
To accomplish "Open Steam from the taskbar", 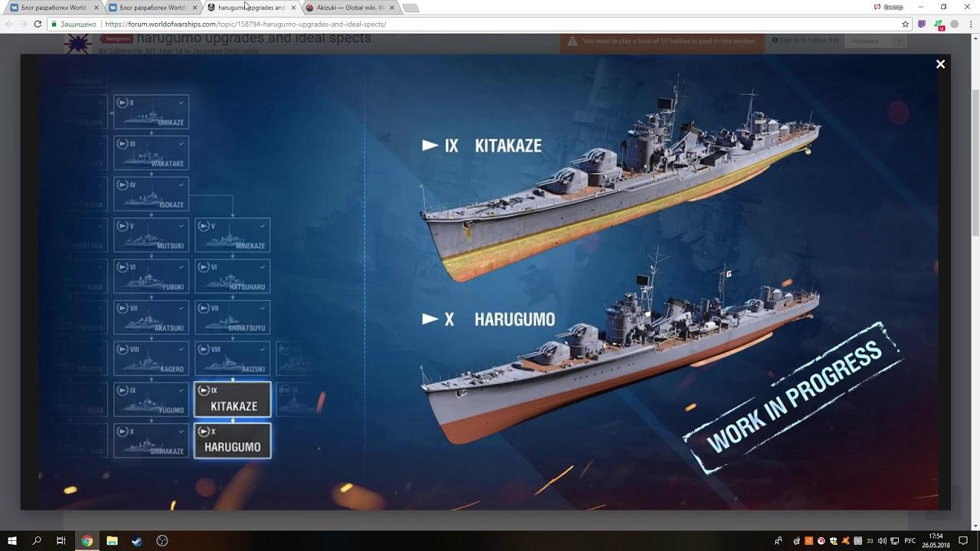I will click(x=136, y=540).
